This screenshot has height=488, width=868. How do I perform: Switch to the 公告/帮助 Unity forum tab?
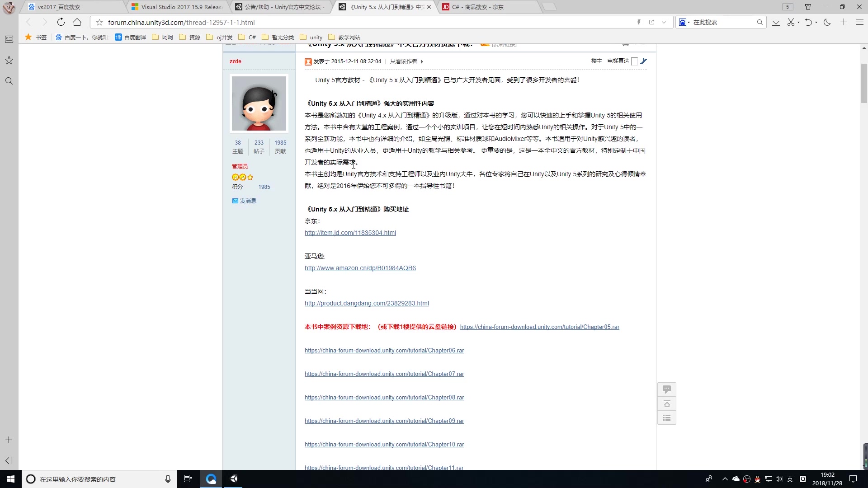(x=280, y=7)
